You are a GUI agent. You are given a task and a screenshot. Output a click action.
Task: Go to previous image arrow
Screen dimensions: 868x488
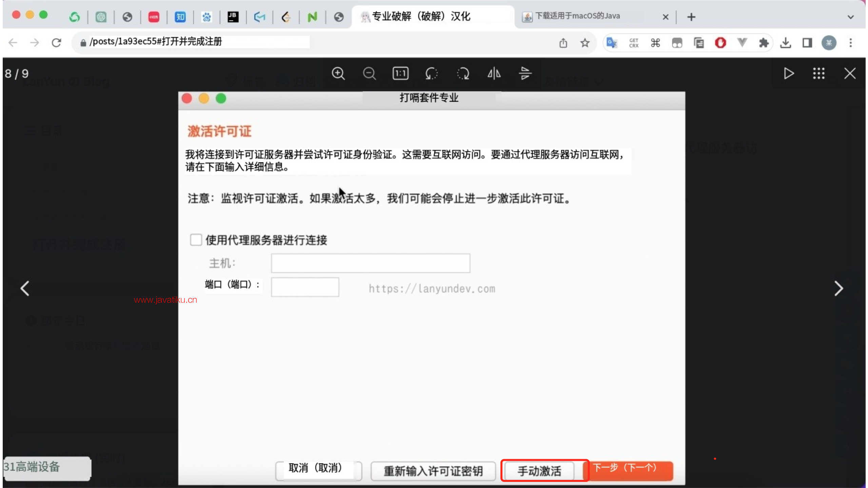pyautogui.click(x=25, y=288)
